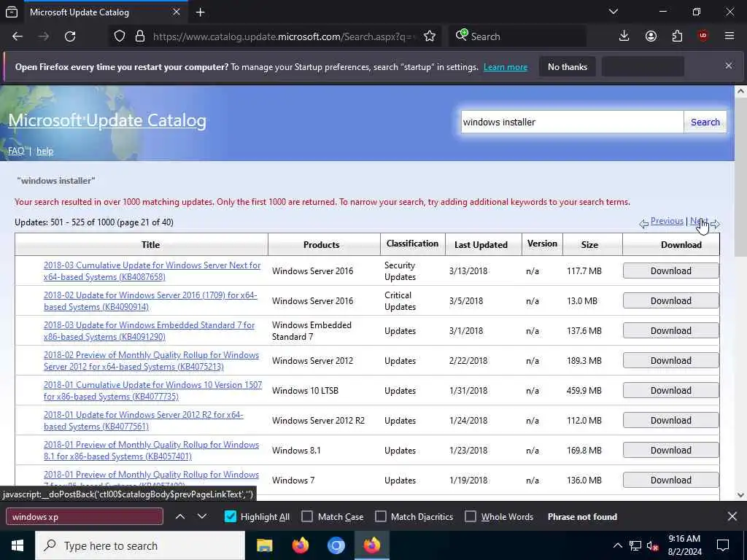747x560 pixels.
Task: Open KB4091290 Embedded Standard 7 link
Action: click(149, 331)
